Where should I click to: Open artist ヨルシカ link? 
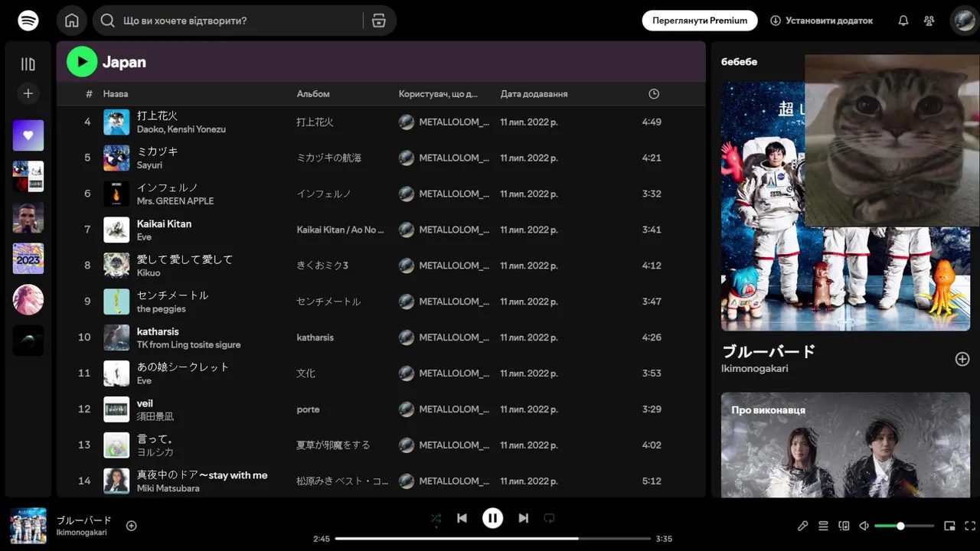pyautogui.click(x=155, y=452)
